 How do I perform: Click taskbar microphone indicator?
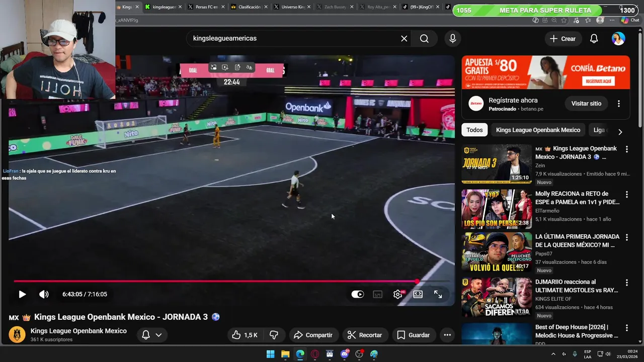coord(575,354)
